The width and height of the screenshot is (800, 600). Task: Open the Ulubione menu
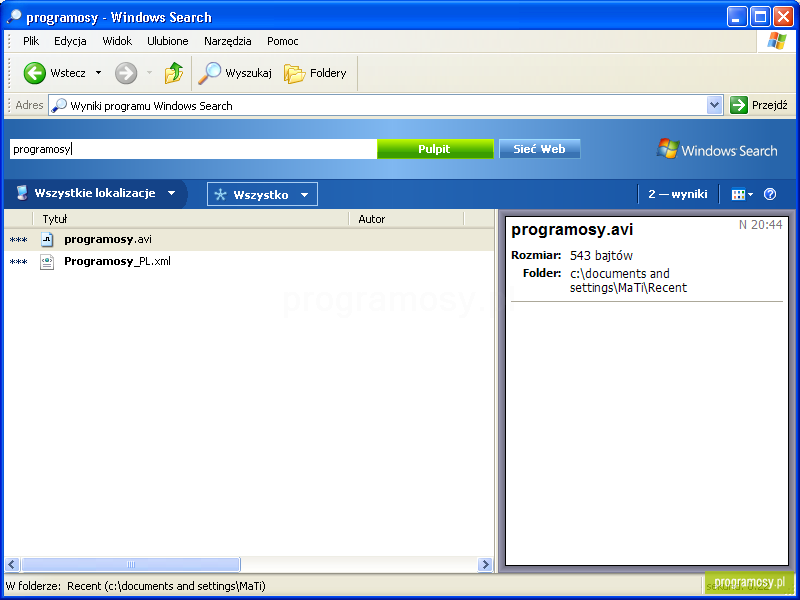pos(168,41)
